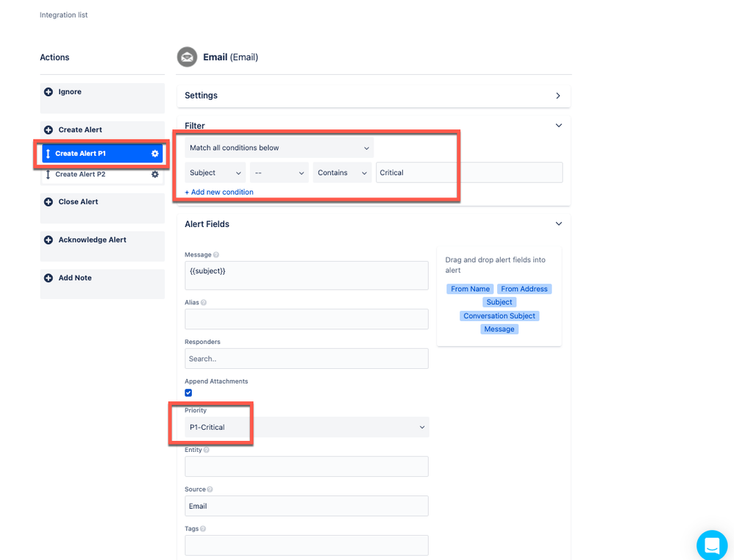This screenshot has width=734, height=560.
Task: Click the Tags input field
Action: [x=307, y=545]
